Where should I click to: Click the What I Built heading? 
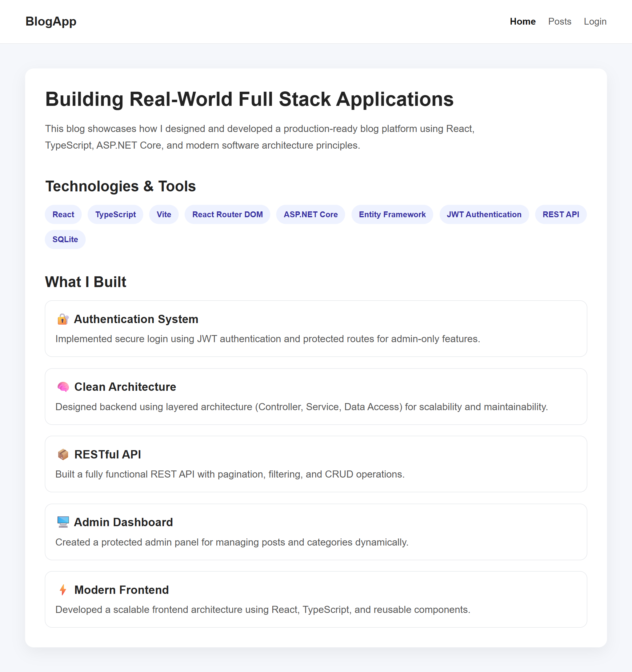pyautogui.click(x=86, y=282)
